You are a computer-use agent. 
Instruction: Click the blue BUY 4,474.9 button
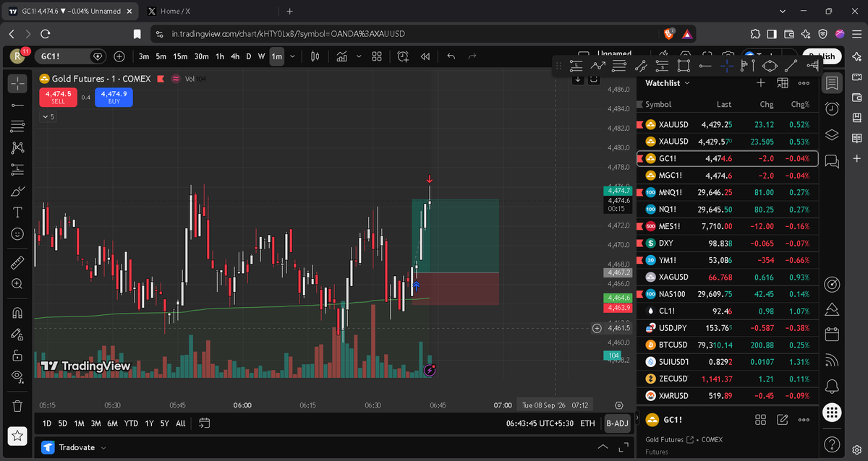pyautogui.click(x=114, y=97)
